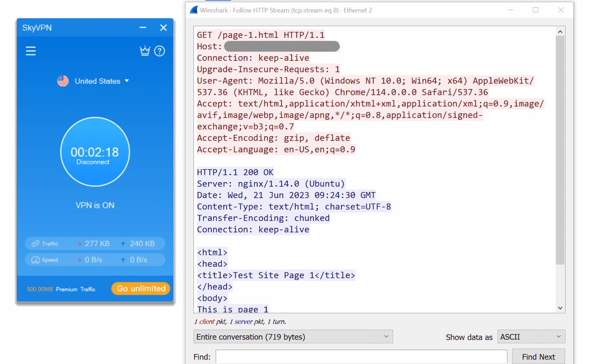Click the Wireshark shark fin logo

pos(193,9)
